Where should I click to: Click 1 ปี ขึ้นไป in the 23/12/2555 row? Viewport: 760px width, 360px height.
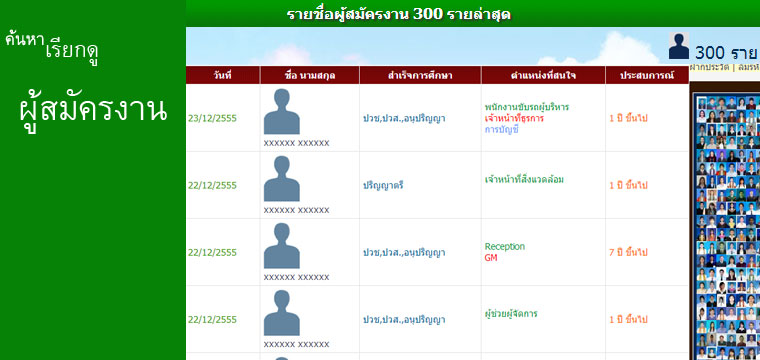click(x=629, y=118)
